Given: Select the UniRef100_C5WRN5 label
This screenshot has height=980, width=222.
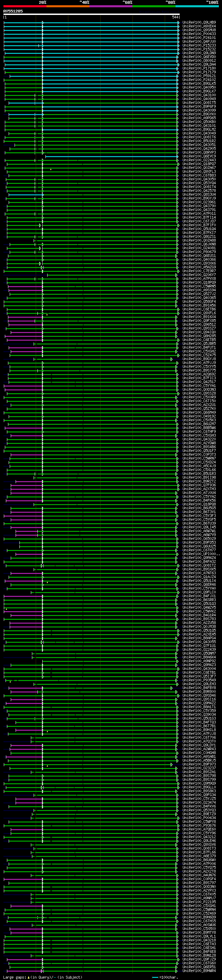Looking at the screenshot, I should (199, 286).
